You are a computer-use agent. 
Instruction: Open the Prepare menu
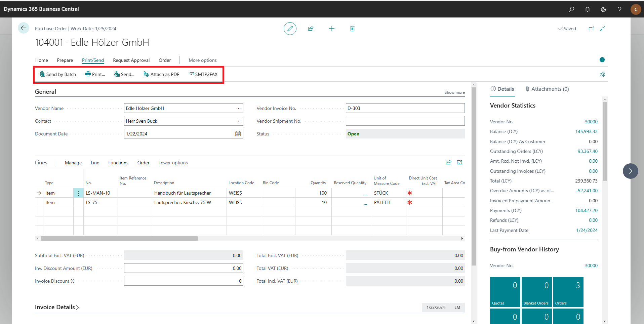click(x=65, y=60)
